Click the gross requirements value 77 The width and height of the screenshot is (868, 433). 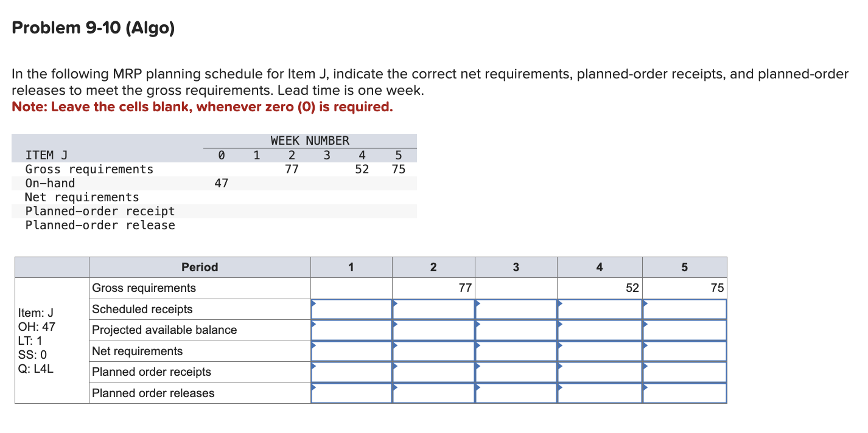tap(465, 288)
